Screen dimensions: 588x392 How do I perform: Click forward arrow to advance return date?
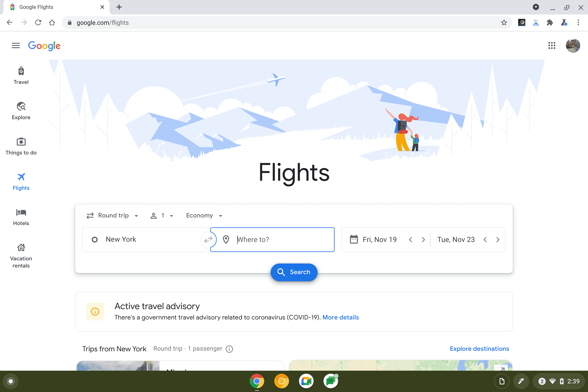click(498, 239)
